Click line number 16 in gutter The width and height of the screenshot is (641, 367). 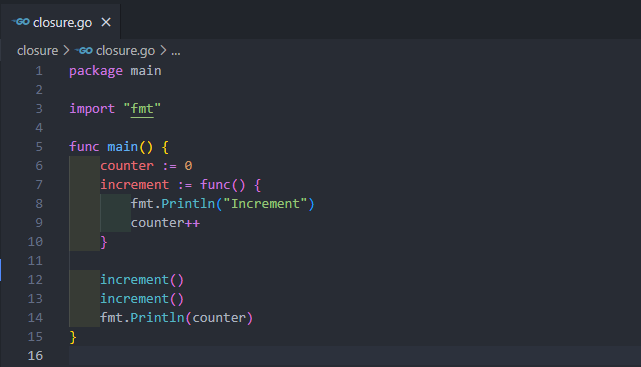click(35, 356)
